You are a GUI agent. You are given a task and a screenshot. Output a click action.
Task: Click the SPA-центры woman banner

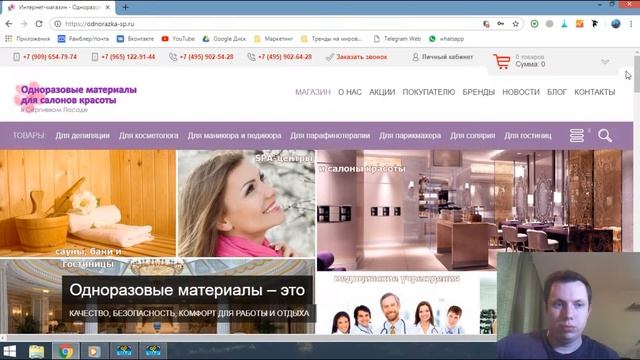pyautogui.click(x=246, y=203)
